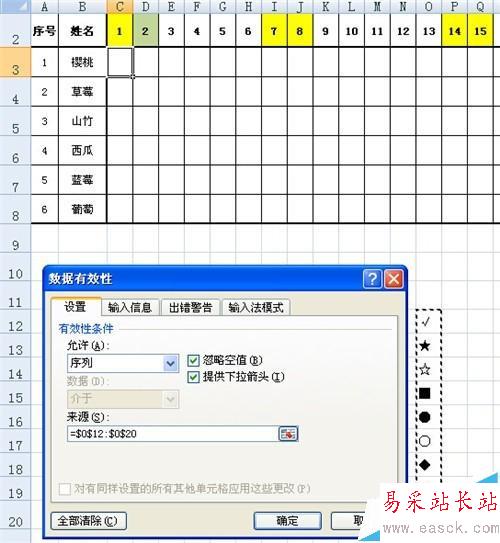The width and height of the screenshot is (500, 543).
Task: Click the selected empty cell C3
Action: coord(120,62)
